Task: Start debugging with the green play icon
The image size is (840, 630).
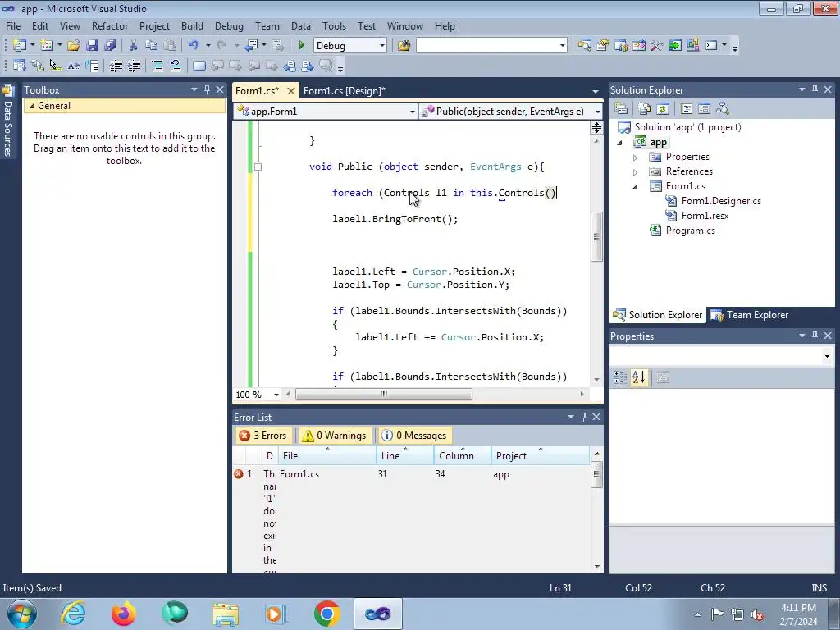Action: 301,46
